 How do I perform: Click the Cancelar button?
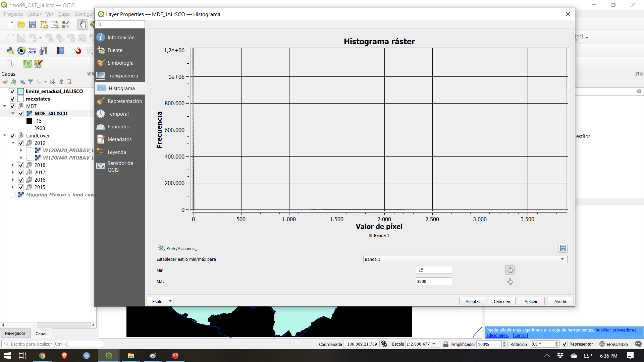click(502, 301)
